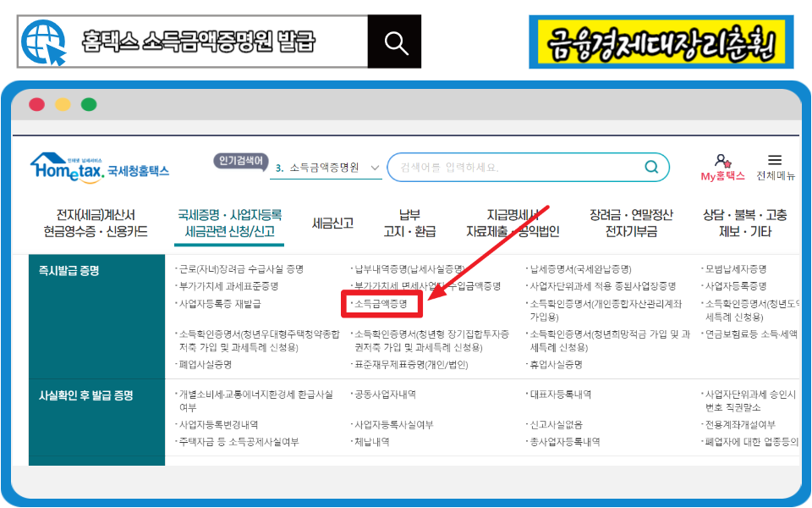This screenshot has height=508, width=812.
Task: Open 전자(세금)계산서 현금영수증·신용카드 menu
Action: pos(96,224)
